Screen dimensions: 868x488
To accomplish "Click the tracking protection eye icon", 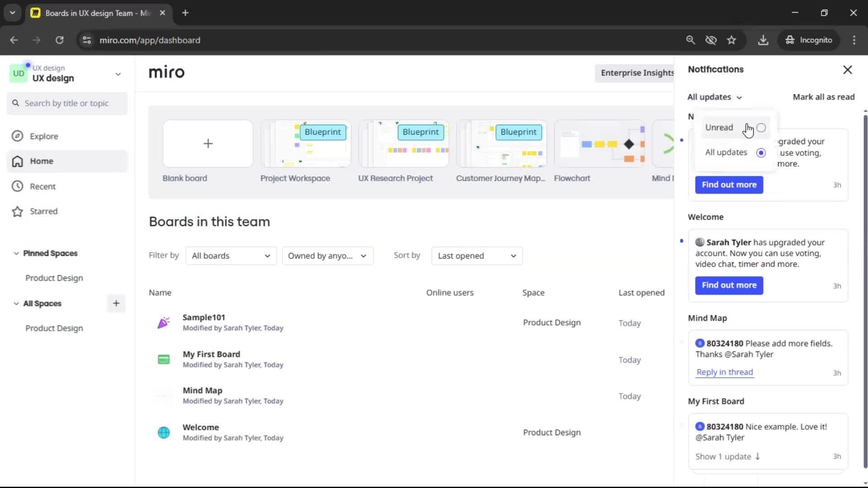I will [x=711, y=40].
